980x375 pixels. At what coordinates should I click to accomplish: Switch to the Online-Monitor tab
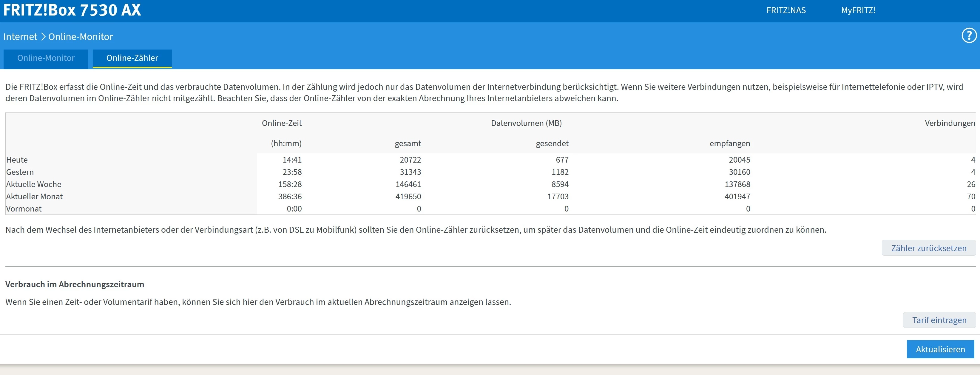(x=46, y=58)
